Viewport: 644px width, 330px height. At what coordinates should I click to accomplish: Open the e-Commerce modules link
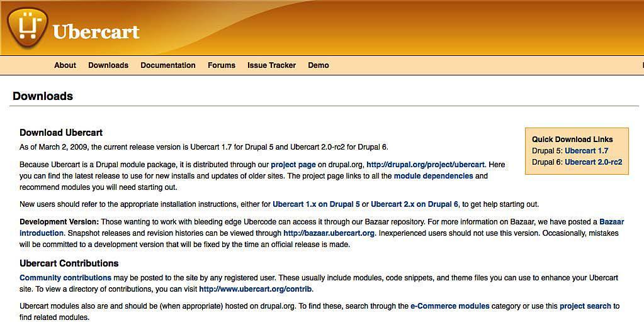(x=449, y=306)
